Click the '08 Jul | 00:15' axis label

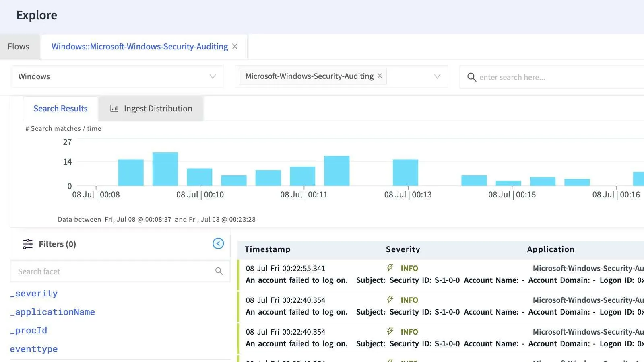[512, 195]
